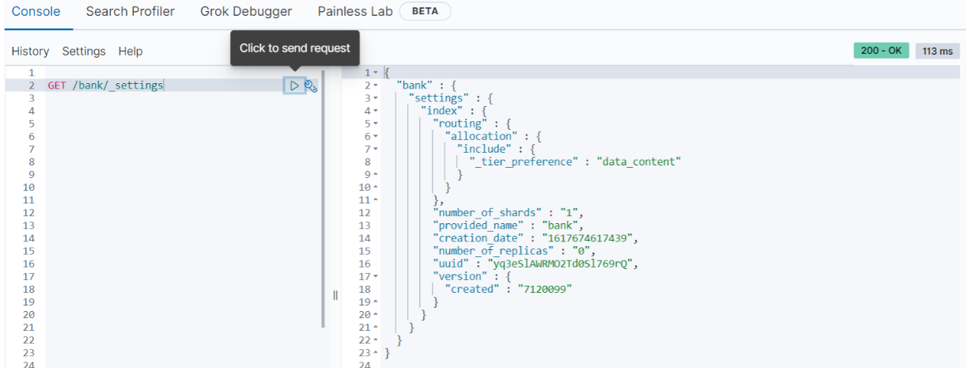Collapse the "allocation" block fold arrow
The image size is (980, 368).
(x=376, y=136)
